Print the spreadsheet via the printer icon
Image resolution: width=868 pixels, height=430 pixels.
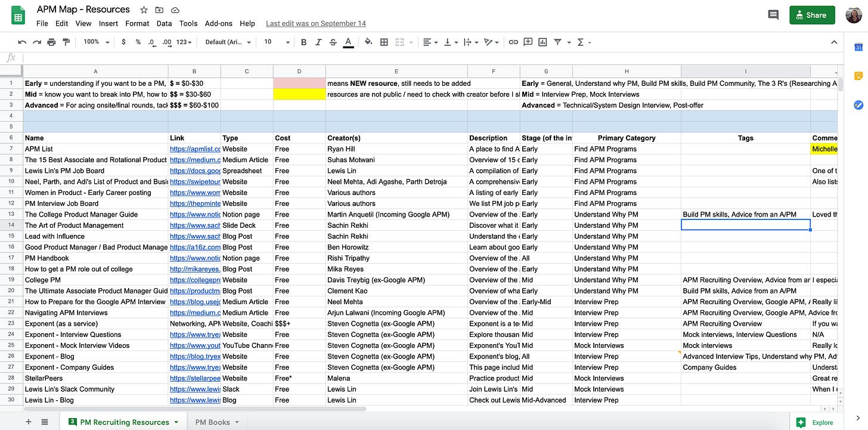click(x=51, y=42)
